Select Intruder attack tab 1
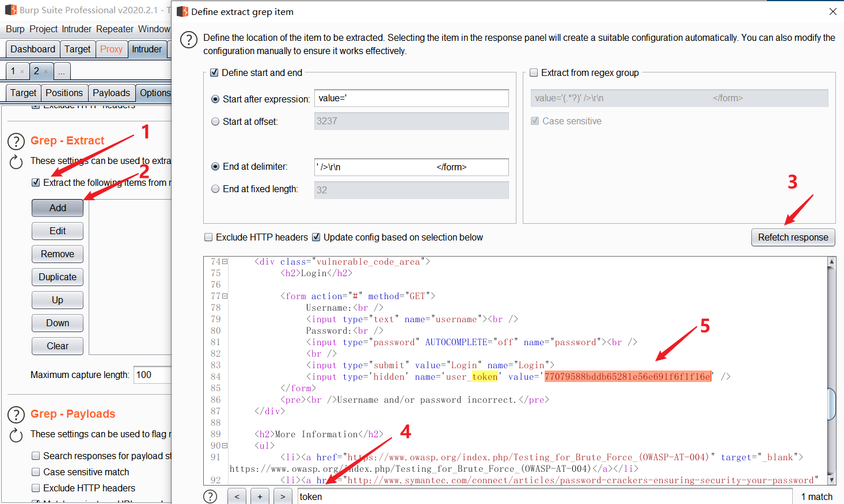This screenshot has width=844, height=504. (x=13, y=71)
